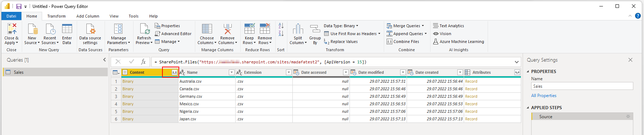Click the Refresh Preview icon
This screenshot has height=135, width=644.
[144, 29]
